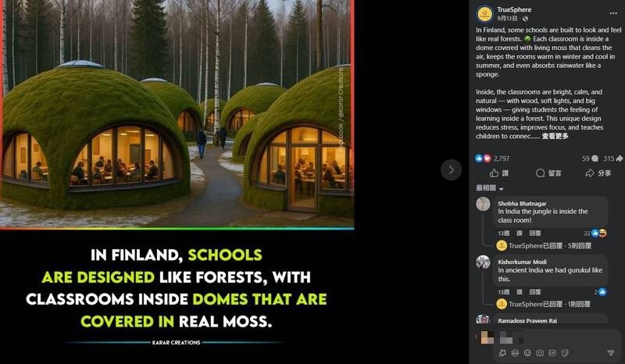Open the three-dot post options menu
This screenshot has width=625, height=364.
tap(613, 13)
